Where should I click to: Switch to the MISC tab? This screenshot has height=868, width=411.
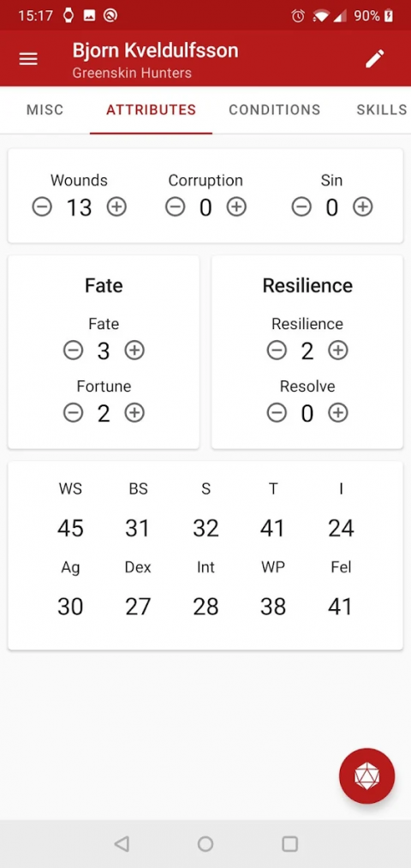pyautogui.click(x=45, y=110)
